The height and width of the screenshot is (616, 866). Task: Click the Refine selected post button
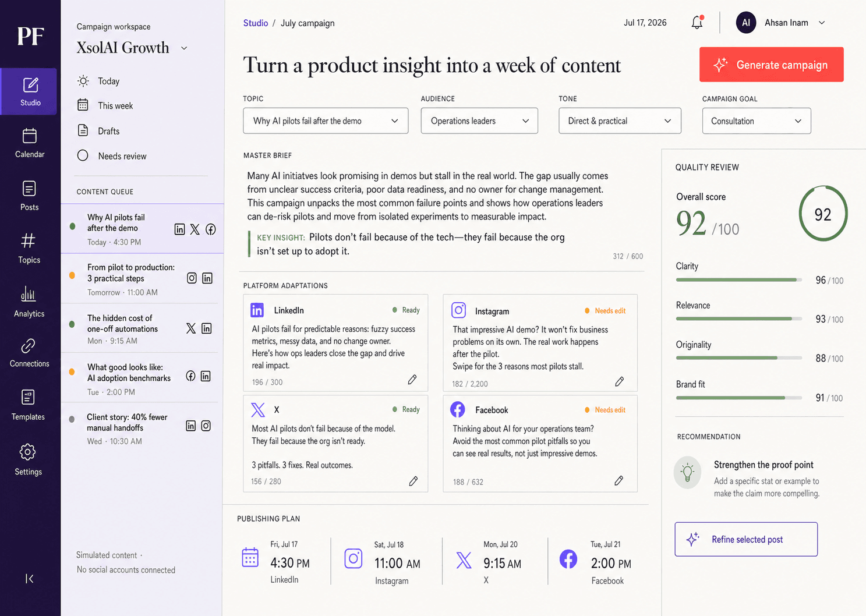pos(746,539)
